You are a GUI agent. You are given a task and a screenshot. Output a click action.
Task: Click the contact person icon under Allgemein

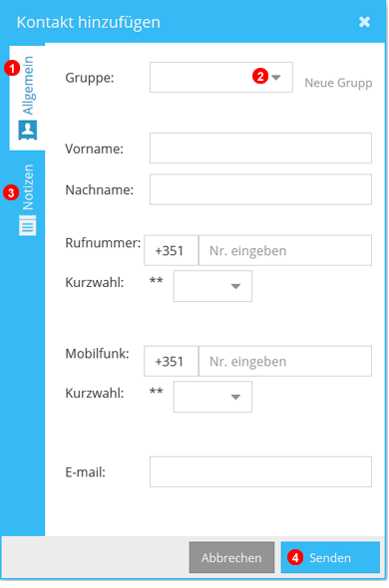pos(28,130)
